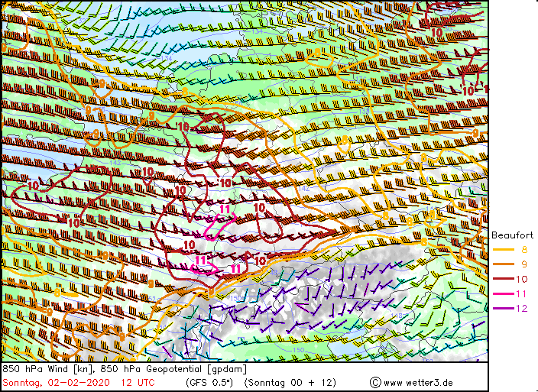Screen dimensions: 538x392
Task: Click the number 10 in the legend
Action: click(522, 279)
